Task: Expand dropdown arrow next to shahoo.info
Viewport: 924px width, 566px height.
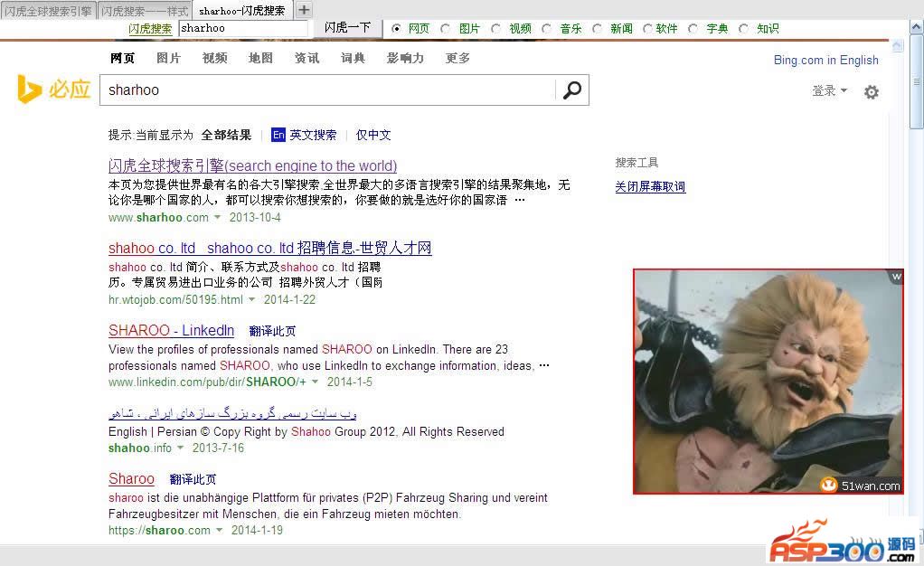Action: point(180,448)
